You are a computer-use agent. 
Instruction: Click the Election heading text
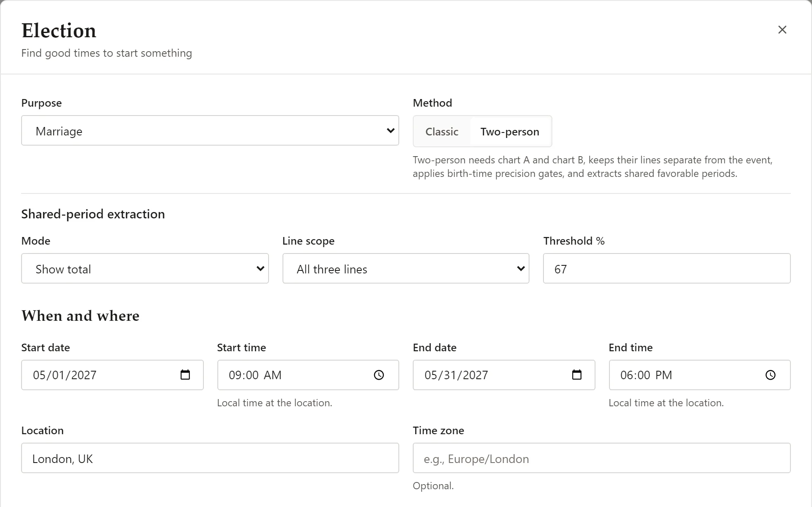59,30
